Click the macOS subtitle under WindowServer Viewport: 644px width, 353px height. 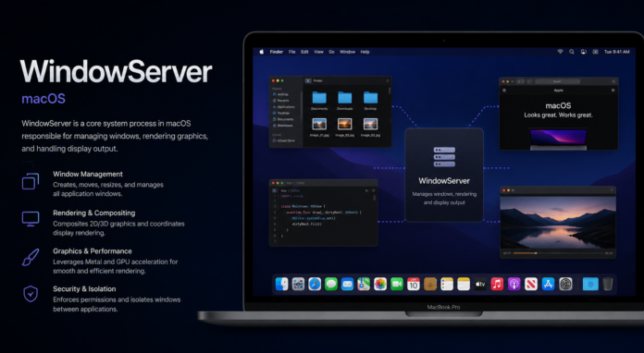43,99
